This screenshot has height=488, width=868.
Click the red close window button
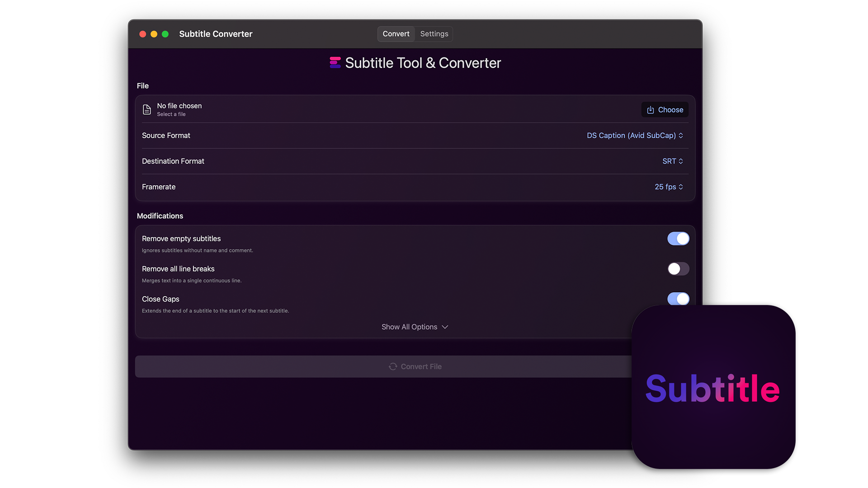142,34
